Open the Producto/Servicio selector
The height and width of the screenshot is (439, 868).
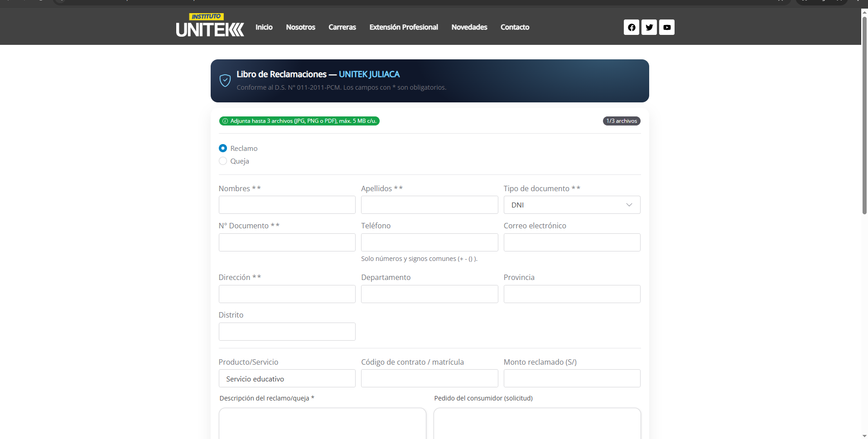287,378
